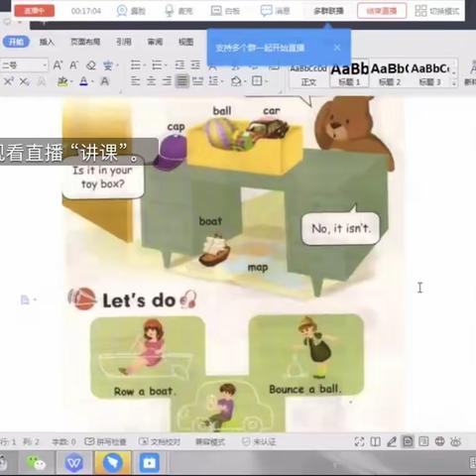The height and width of the screenshot is (476, 476).
Task: Apply font color with underlined A
Action: [84, 81]
